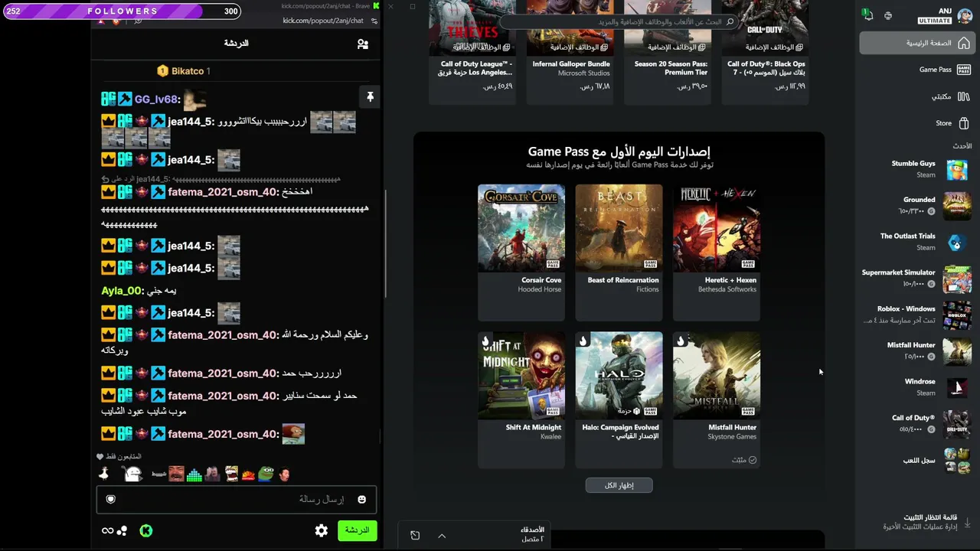
Task: Open the Shift At Midnight card
Action: 521,399
